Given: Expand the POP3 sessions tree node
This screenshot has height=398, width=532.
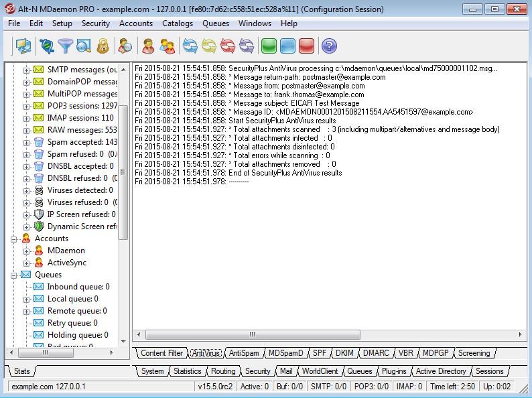Looking at the screenshot, I should [x=26, y=107].
